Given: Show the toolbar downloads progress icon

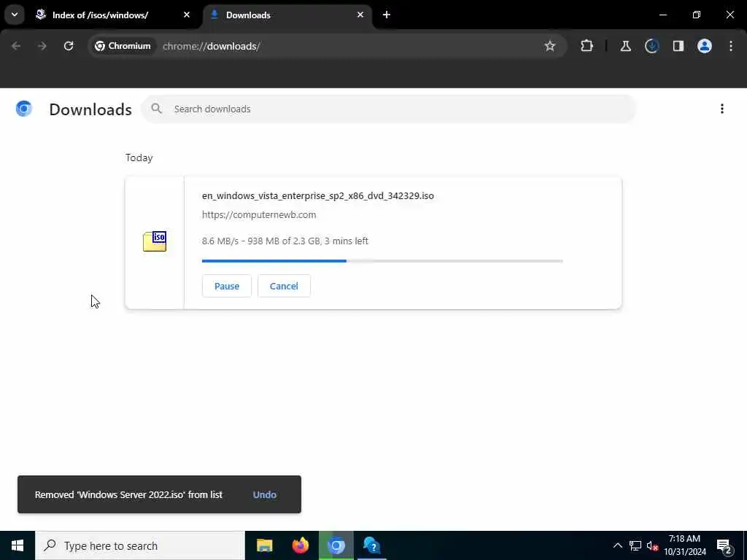Looking at the screenshot, I should tap(651, 46).
